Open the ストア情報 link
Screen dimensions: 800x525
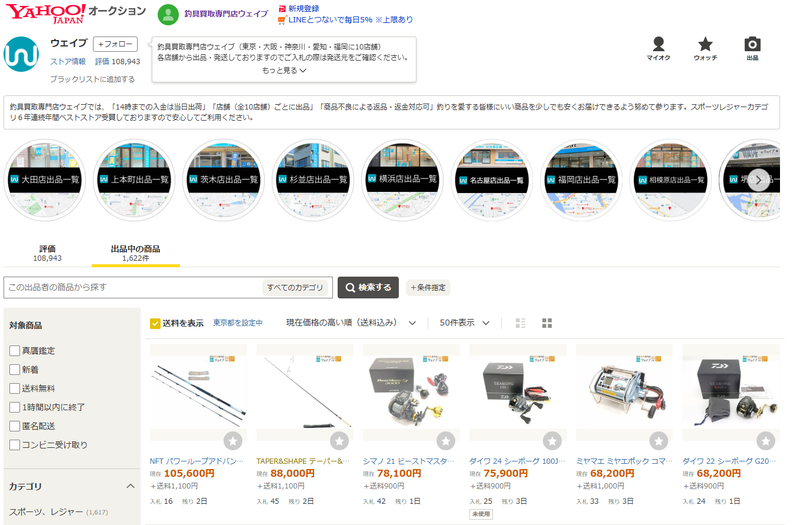coord(68,62)
